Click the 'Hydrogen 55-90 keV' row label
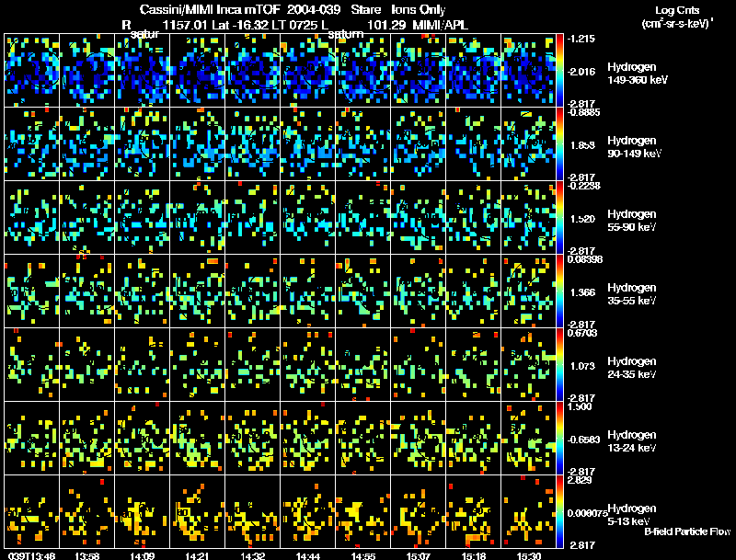 coord(632,221)
